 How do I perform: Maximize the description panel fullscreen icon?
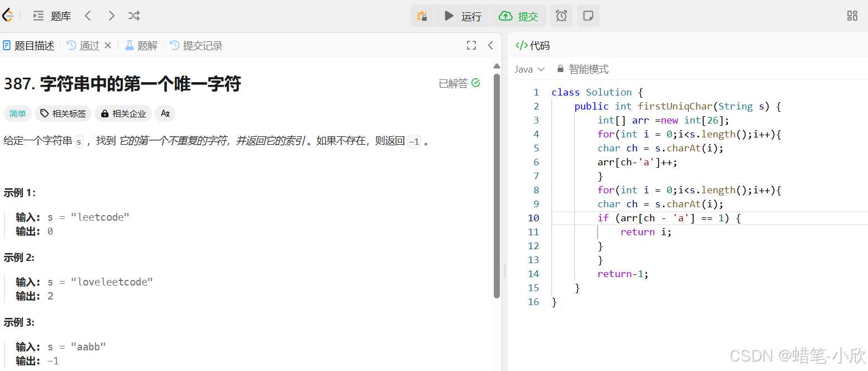tap(471, 46)
